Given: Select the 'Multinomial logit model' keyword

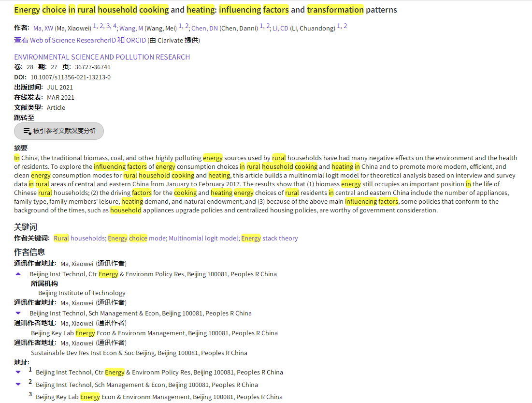Looking at the screenshot, I should [203, 238].
